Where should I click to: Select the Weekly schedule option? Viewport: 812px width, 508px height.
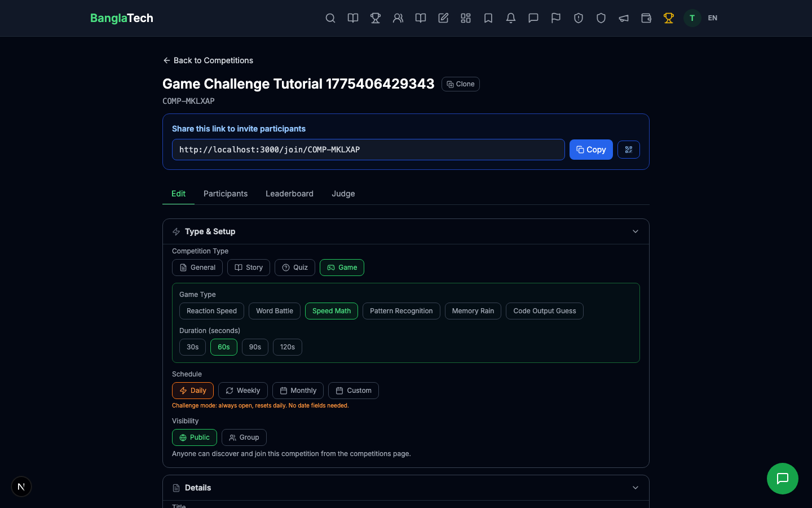tap(242, 390)
